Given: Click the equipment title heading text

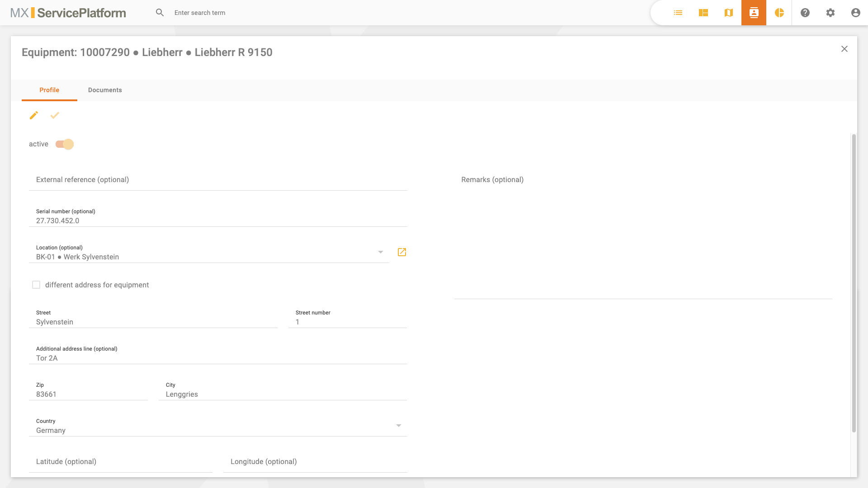Looking at the screenshot, I should click(147, 52).
